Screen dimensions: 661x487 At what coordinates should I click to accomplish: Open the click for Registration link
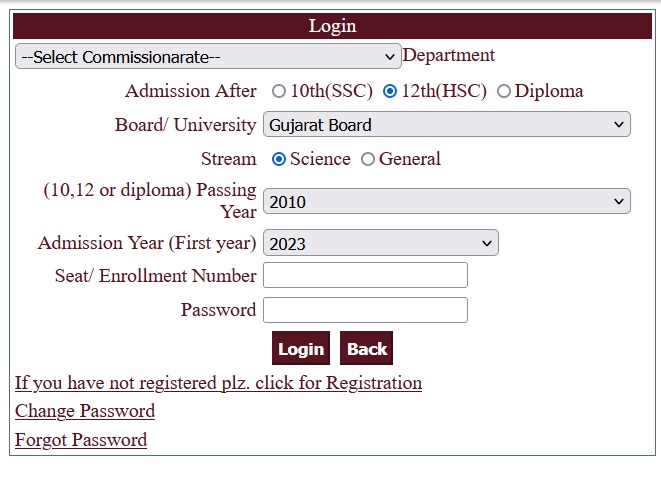pos(218,383)
